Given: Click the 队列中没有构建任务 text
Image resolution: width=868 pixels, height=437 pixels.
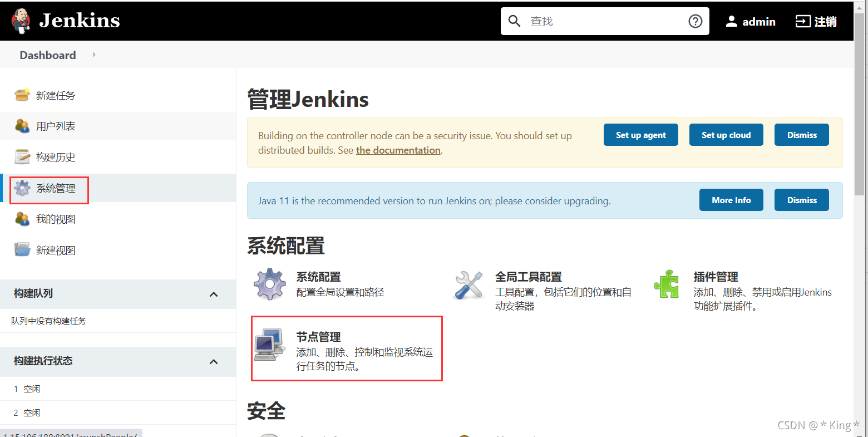Looking at the screenshot, I should tap(49, 321).
